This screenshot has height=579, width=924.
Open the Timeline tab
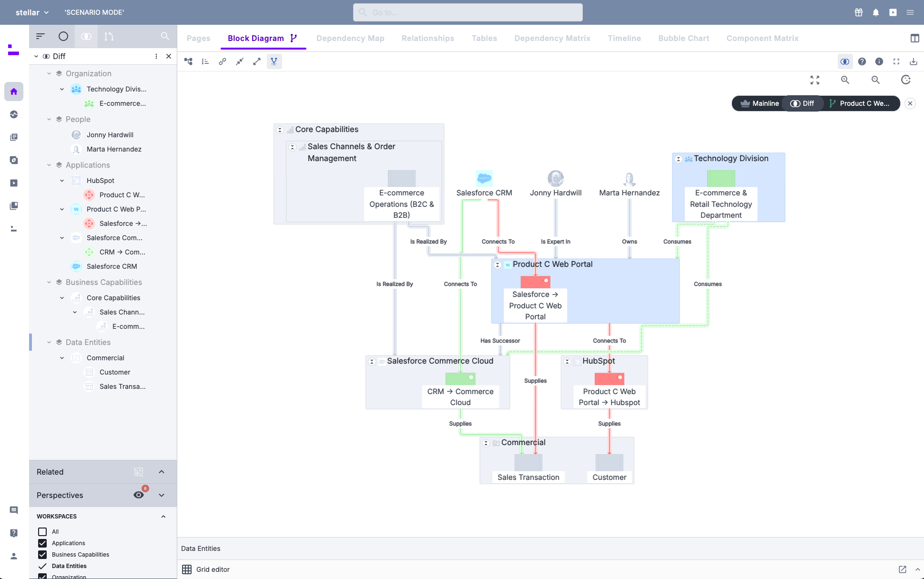624,38
